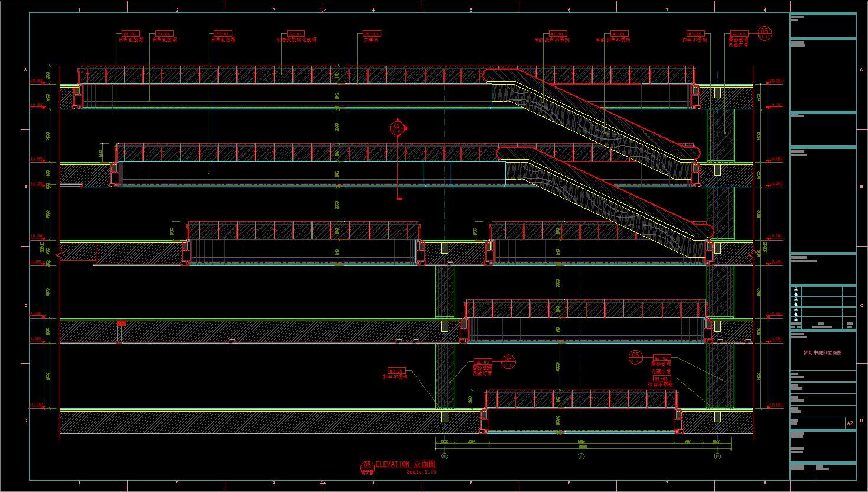Screen dimensions: 868x492
Task: Select the upper escalator in the elevation
Action: point(591,115)
